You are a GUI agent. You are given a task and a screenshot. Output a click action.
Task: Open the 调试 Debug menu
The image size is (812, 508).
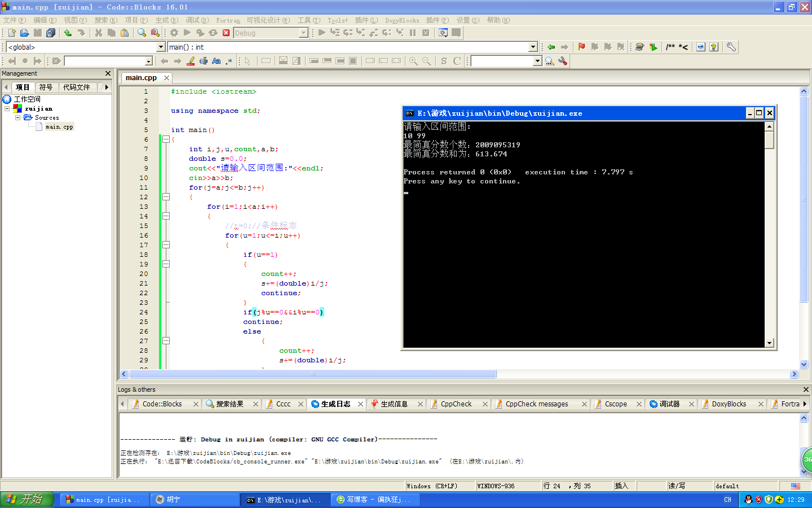click(197, 20)
